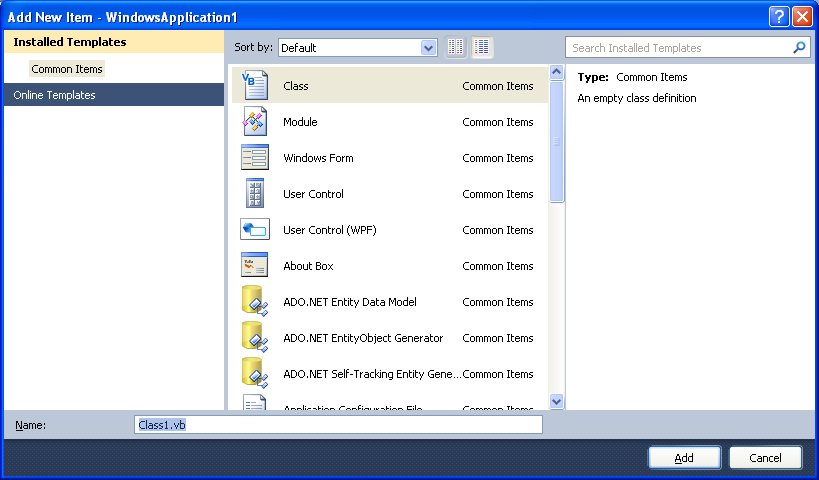Select "ADO.NET Entity Data Model" text
This screenshot has height=480, width=819.
pos(350,302)
